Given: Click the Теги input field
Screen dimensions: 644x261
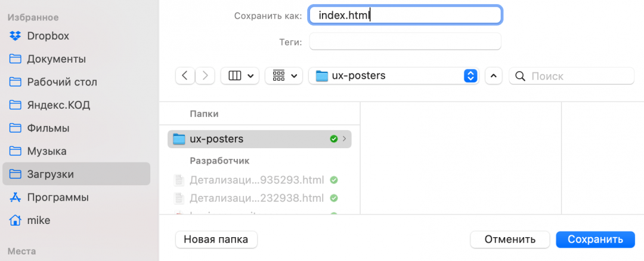Looking at the screenshot, I should pos(405,42).
